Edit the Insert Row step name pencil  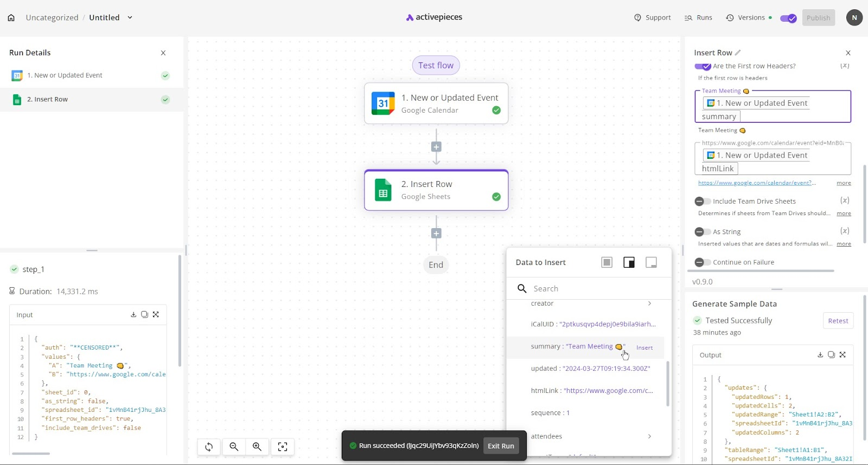click(738, 53)
